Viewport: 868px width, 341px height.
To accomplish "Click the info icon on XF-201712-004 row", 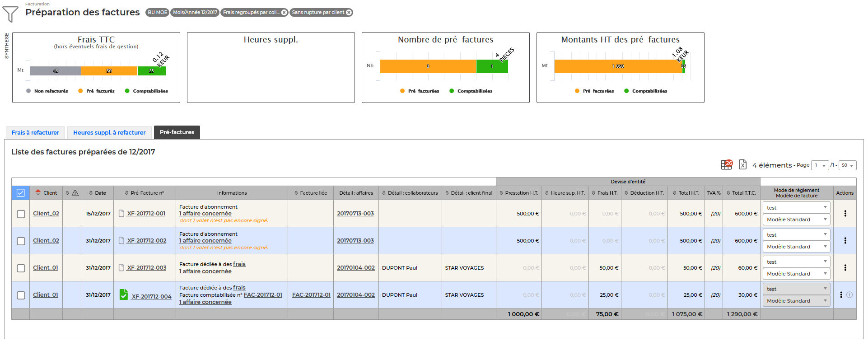I will tap(849, 294).
